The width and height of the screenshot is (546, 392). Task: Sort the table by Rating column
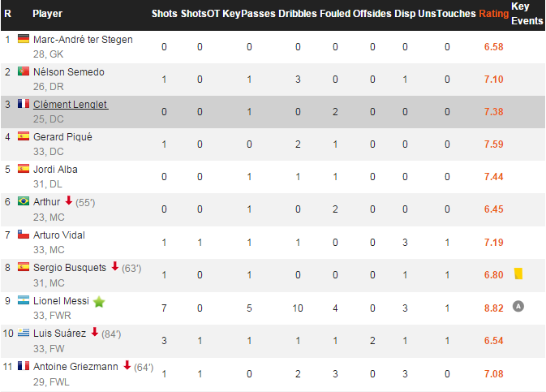(494, 14)
